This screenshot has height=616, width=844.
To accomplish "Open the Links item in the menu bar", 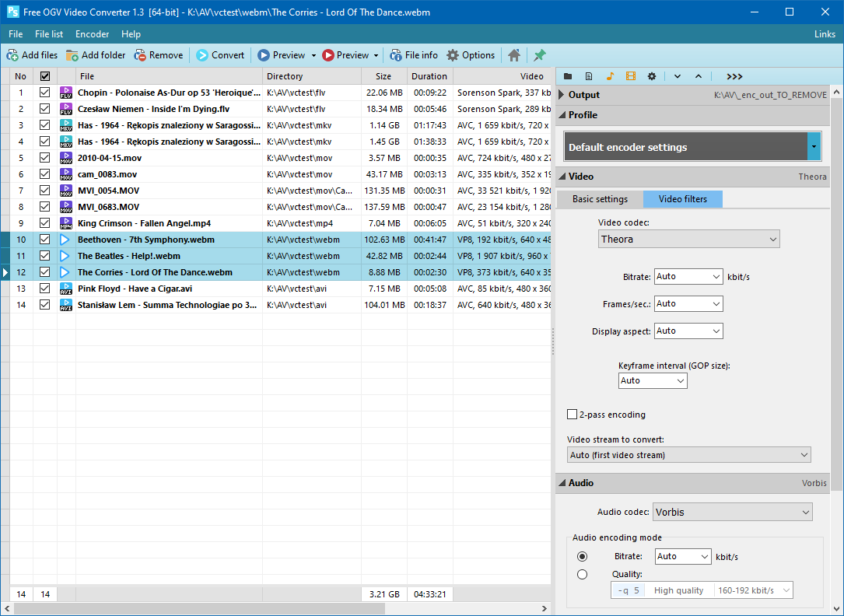I will pos(825,34).
